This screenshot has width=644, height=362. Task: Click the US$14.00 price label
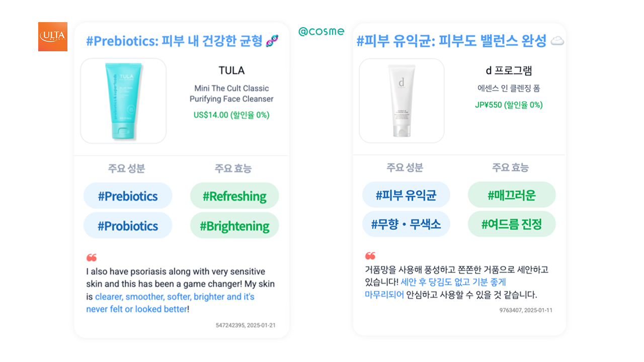(x=231, y=115)
